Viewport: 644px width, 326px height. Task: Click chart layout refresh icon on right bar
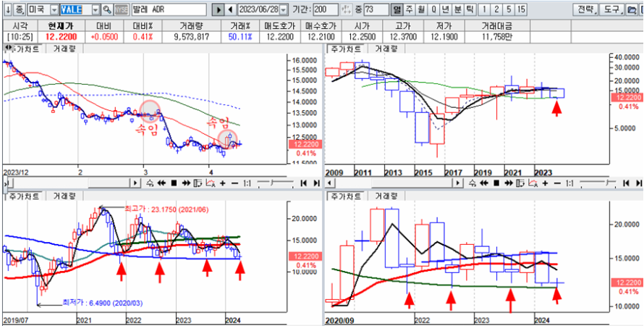tap(520, 183)
